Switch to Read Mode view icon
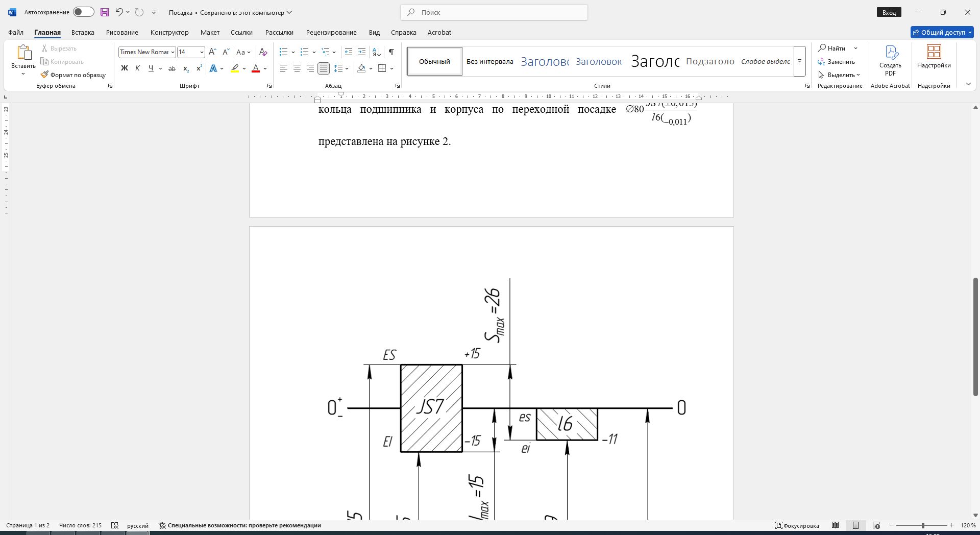Image resolution: width=980 pixels, height=535 pixels. click(x=836, y=525)
